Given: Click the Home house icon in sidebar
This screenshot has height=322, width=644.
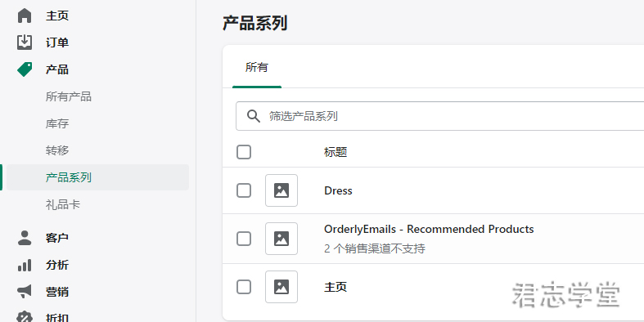Looking at the screenshot, I should (25, 16).
